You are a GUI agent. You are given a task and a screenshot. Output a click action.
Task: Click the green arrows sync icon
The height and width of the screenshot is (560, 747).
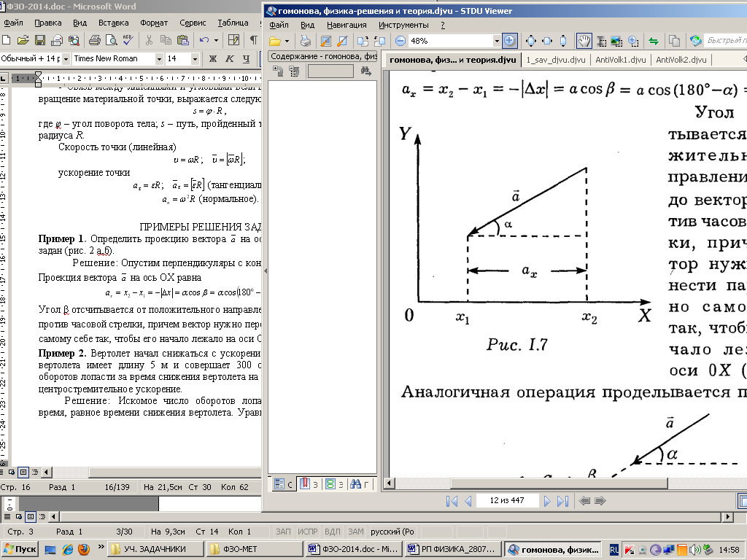coord(654,42)
